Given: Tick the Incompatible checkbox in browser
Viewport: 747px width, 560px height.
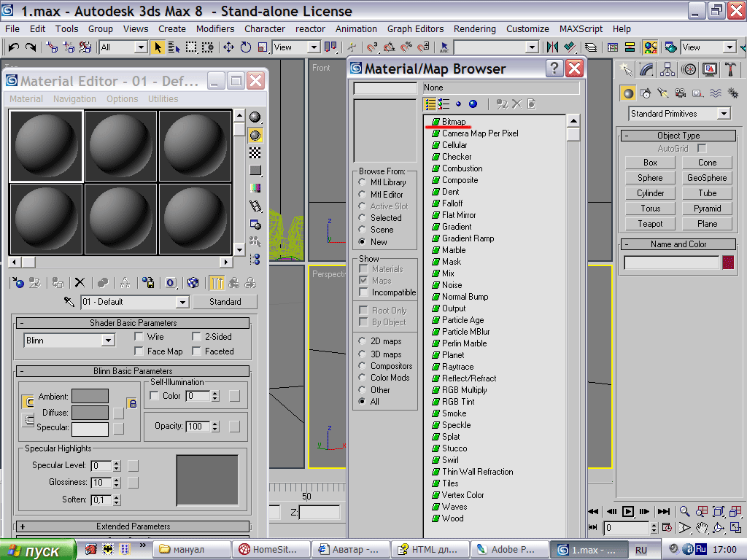Looking at the screenshot, I should pyautogui.click(x=363, y=292).
